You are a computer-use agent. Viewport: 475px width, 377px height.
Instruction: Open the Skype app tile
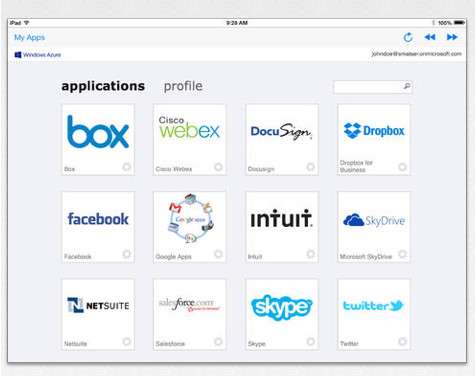click(x=282, y=314)
